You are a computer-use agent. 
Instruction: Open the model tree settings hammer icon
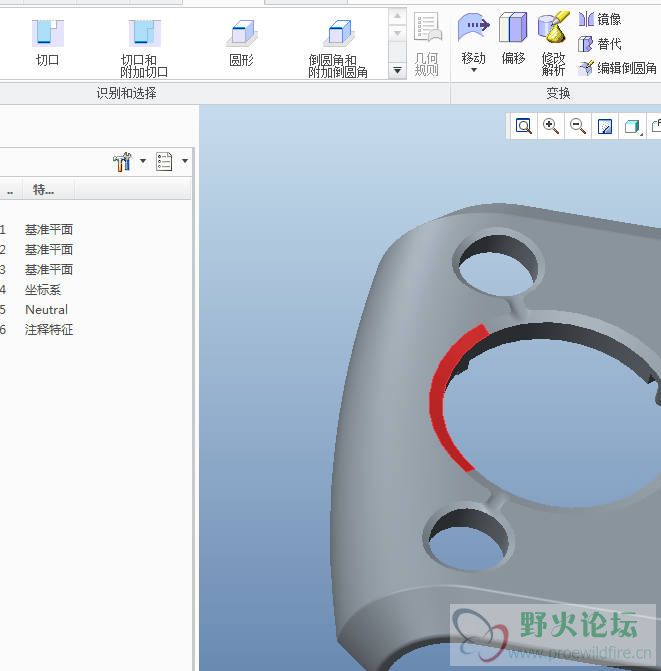122,162
